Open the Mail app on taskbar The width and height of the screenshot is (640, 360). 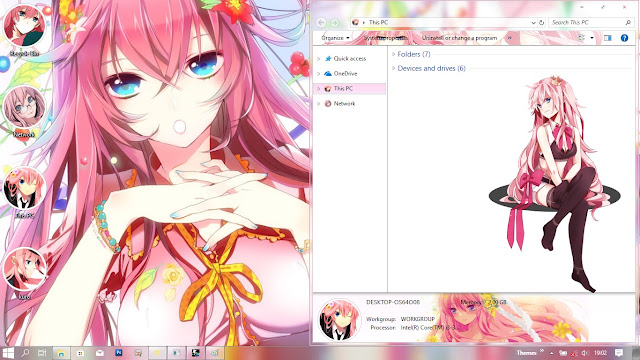pos(100,353)
